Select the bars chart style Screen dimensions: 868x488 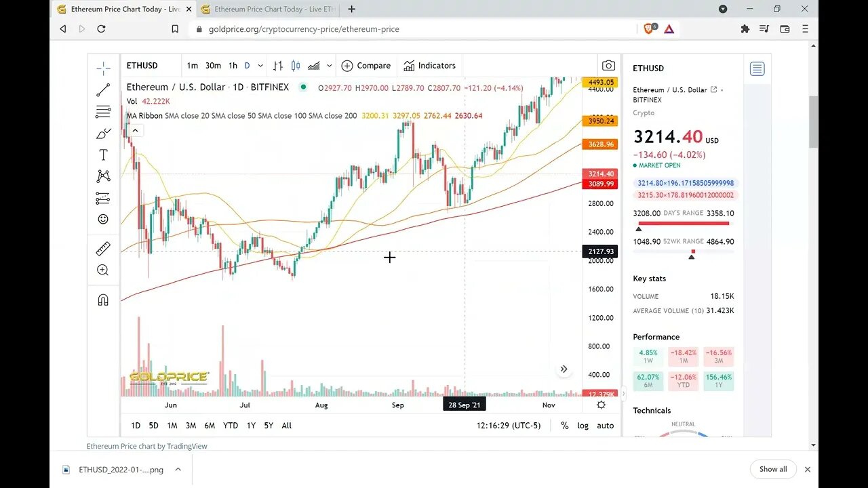pos(278,66)
